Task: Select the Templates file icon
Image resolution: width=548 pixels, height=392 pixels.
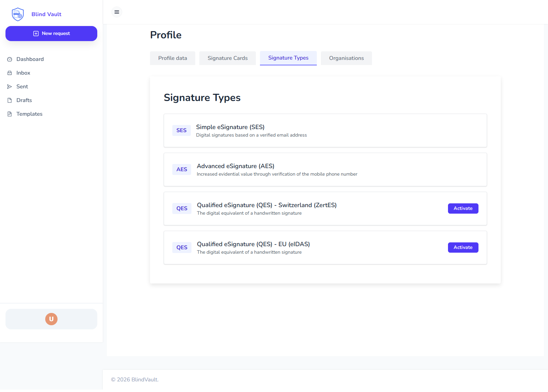Action: [10, 114]
